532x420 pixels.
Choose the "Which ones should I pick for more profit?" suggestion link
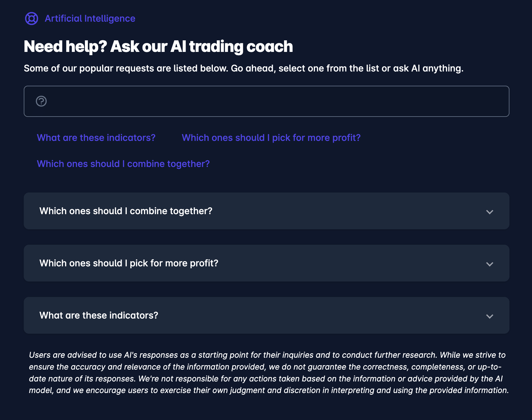click(x=271, y=138)
